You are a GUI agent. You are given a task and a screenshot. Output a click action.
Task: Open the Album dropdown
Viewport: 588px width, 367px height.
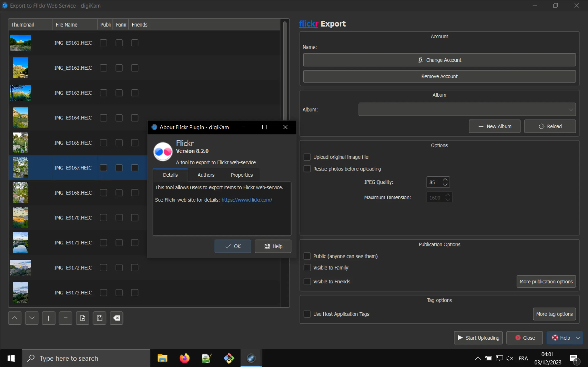pos(570,109)
